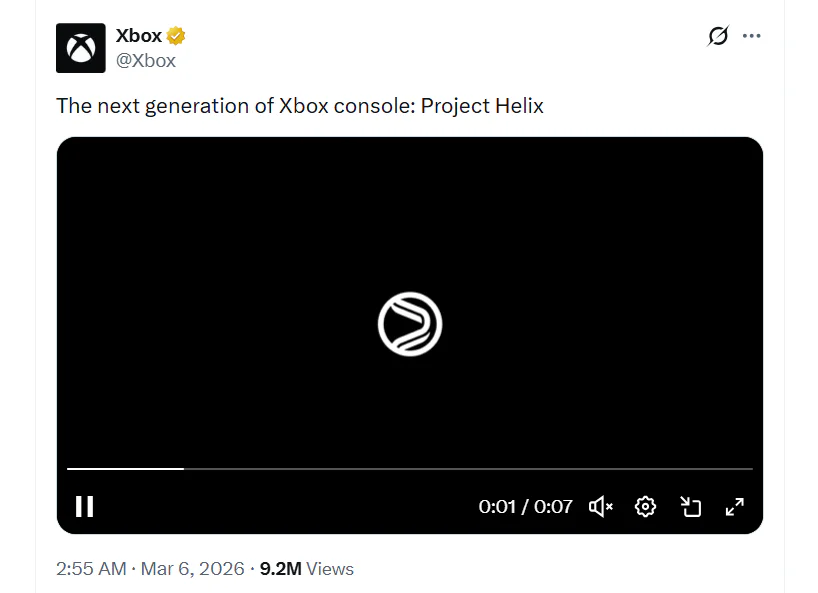Viewport: 818px width, 593px height.
Task: Click the spinning logo in the video
Action: [x=409, y=323]
